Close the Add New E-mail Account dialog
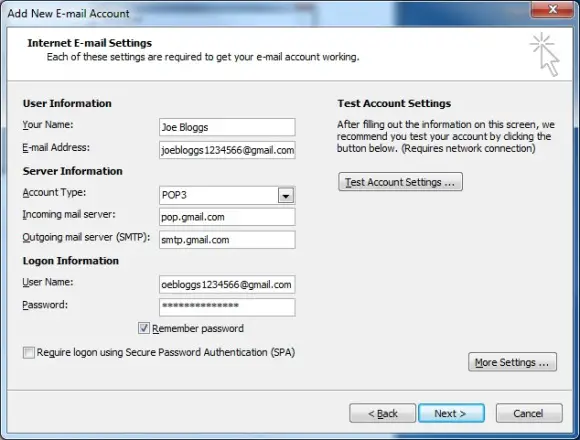The width and height of the screenshot is (580, 440). point(552,9)
